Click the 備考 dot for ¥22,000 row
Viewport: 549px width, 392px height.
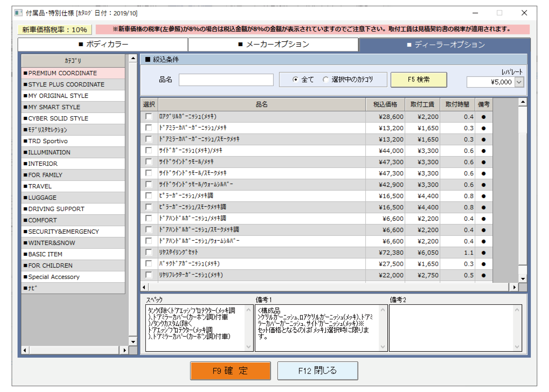point(484,275)
